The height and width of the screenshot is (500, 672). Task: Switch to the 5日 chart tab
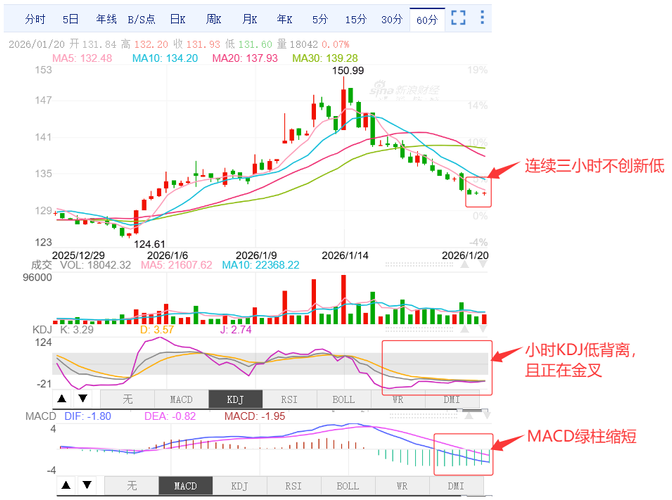tap(70, 19)
